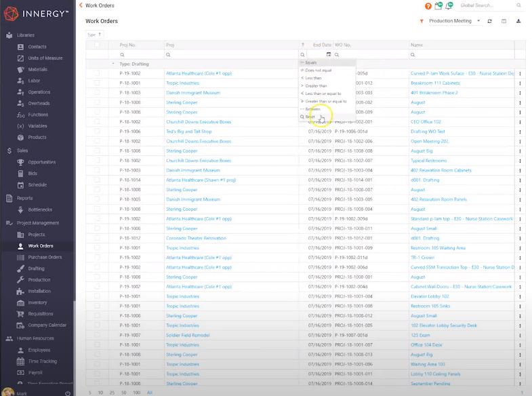
Task: Open the Soldier Field Remodel project link
Action: point(188,335)
